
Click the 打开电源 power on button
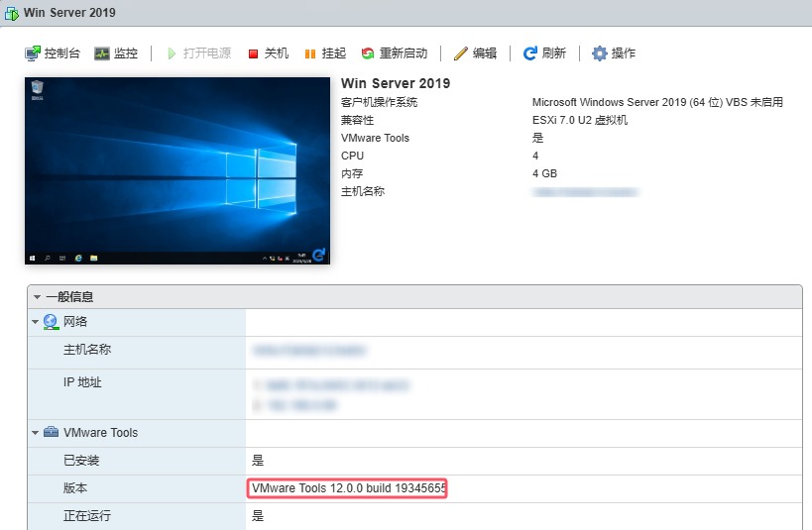174,53
